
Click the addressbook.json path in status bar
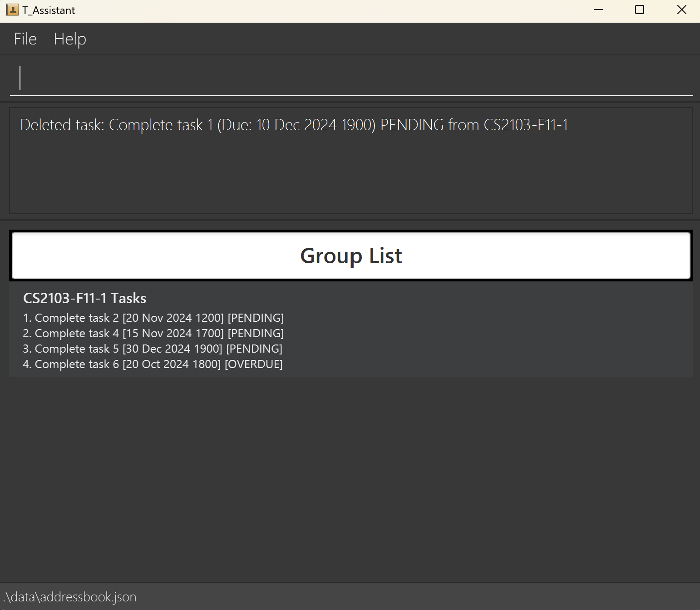(x=70, y=597)
